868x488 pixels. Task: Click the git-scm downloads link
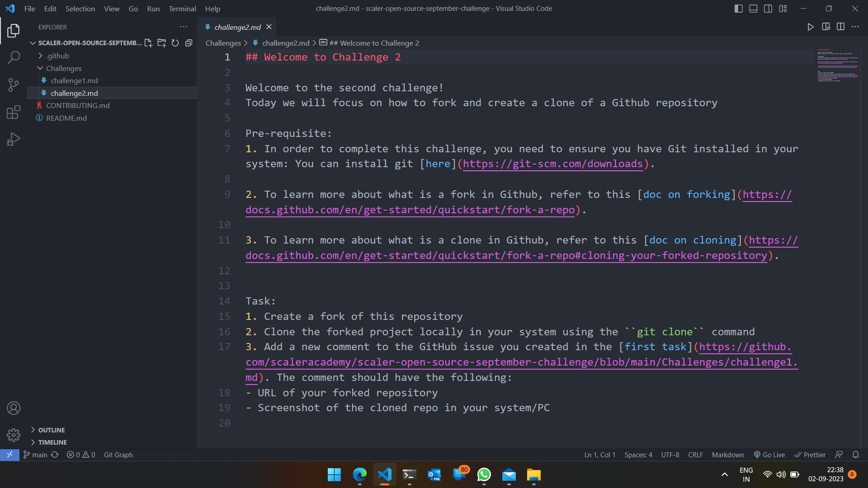pos(552,164)
